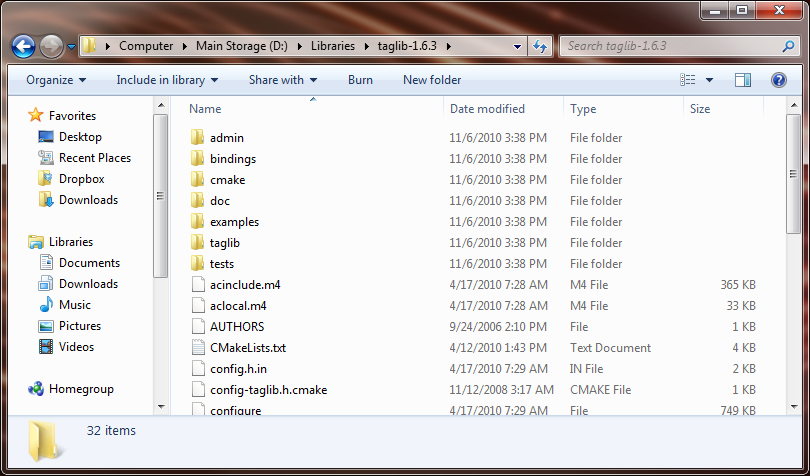
Task: Open the Music library in sidebar
Action: point(74,305)
